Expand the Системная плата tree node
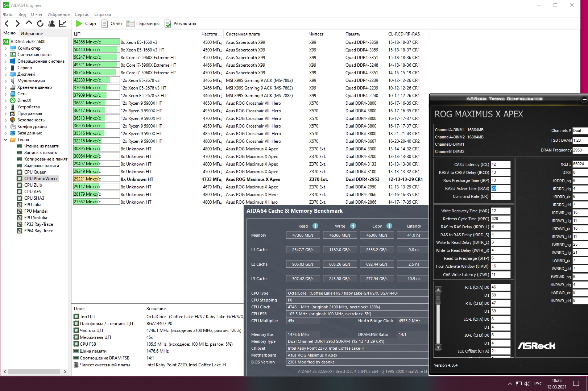Viewport: 588px width, 391px height. pyautogui.click(x=5, y=55)
